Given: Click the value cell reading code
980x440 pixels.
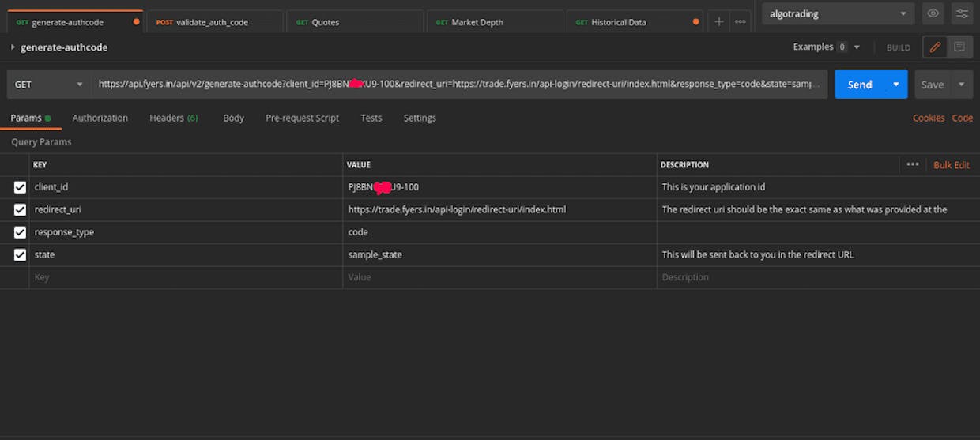Looking at the screenshot, I should (x=499, y=232).
